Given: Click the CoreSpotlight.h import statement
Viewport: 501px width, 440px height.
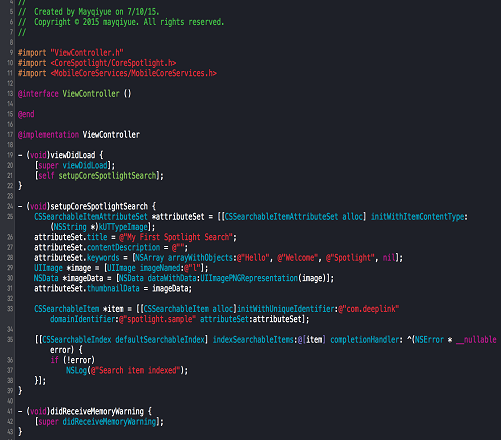Looking at the screenshot, I should click(x=97, y=63).
